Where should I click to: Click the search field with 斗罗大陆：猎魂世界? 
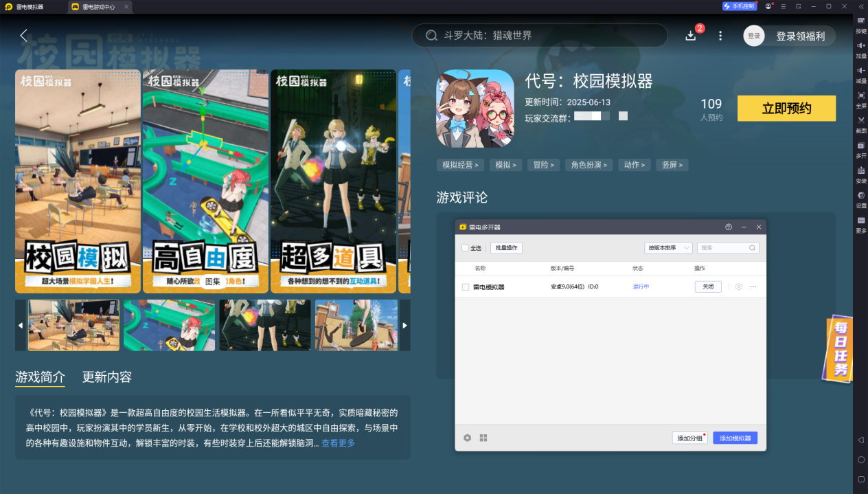[540, 36]
